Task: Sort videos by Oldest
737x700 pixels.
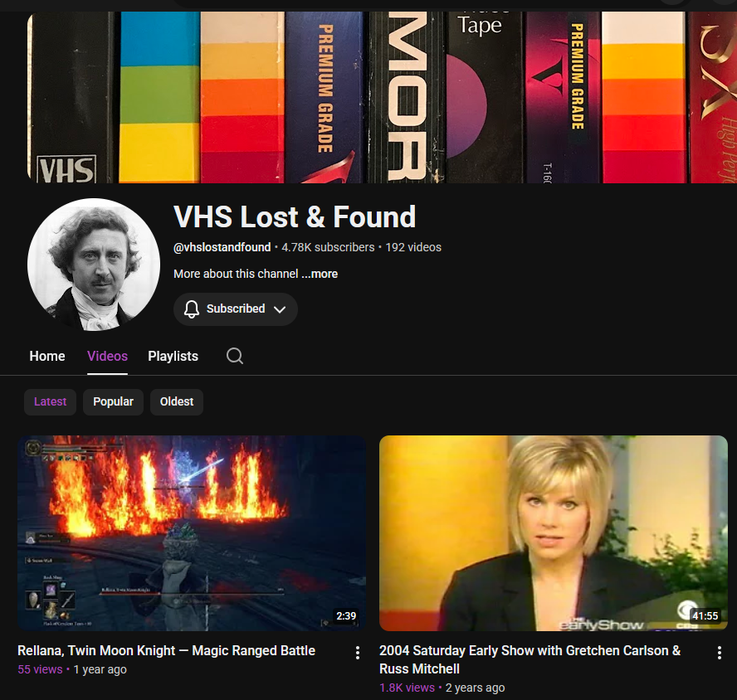Action: 177,401
